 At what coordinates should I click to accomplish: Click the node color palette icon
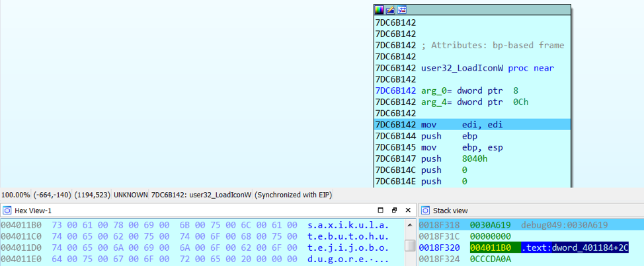379,9
